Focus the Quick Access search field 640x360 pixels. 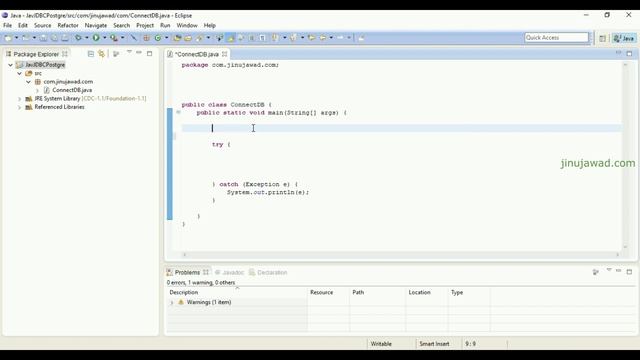556,38
